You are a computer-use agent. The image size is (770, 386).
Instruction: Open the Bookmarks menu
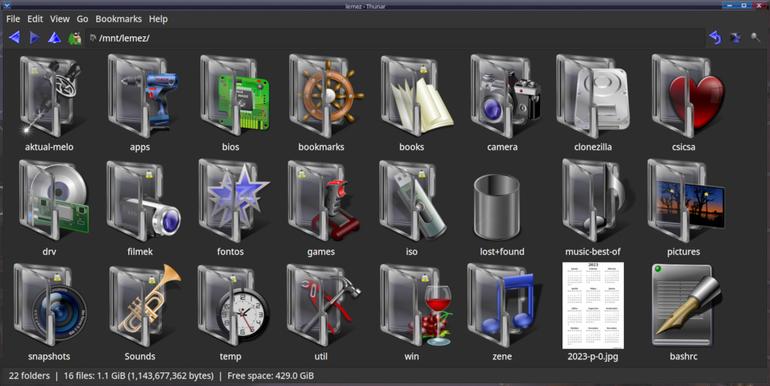pos(118,19)
